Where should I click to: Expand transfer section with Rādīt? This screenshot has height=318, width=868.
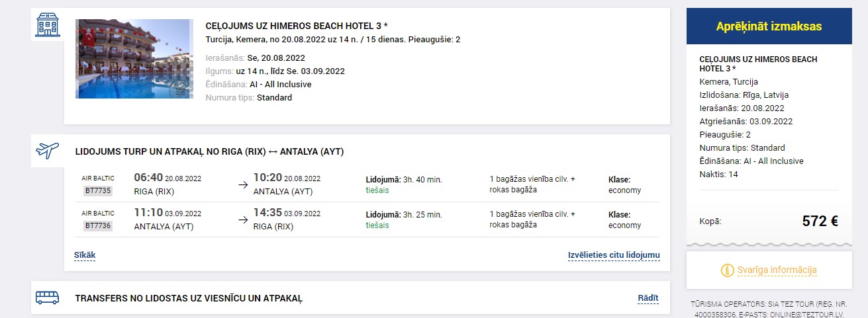point(648,298)
